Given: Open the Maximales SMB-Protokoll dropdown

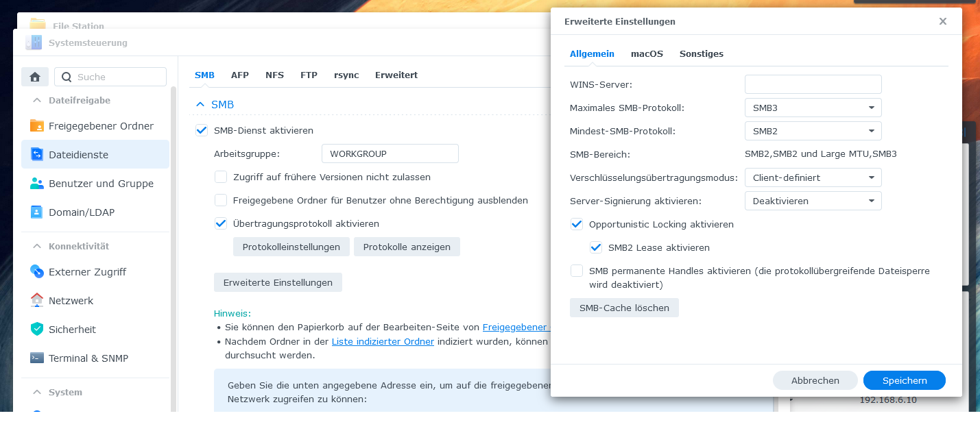Looking at the screenshot, I should pos(813,108).
